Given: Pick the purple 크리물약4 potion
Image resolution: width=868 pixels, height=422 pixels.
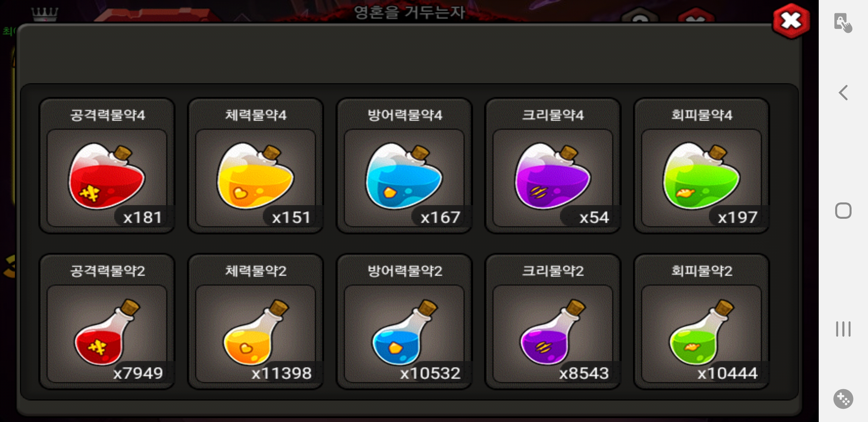Looking at the screenshot, I should pyautogui.click(x=552, y=175).
